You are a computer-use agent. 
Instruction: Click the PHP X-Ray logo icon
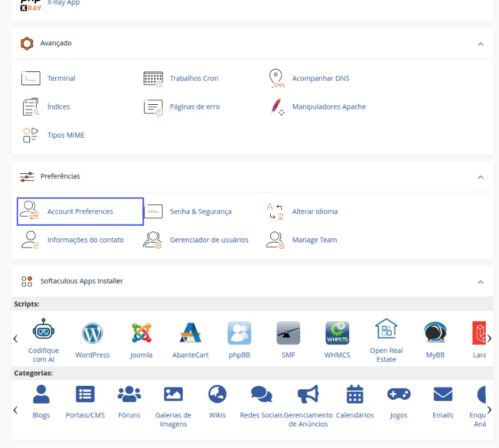[31, 5]
